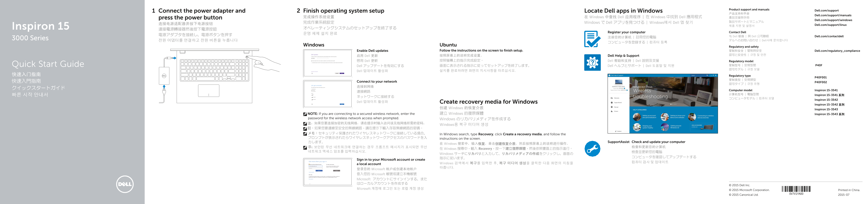This screenshot has height=204, width=868.
Task: Click the Inspiron 15-3542 model entry
Action: pyautogui.click(x=826, y=99)
